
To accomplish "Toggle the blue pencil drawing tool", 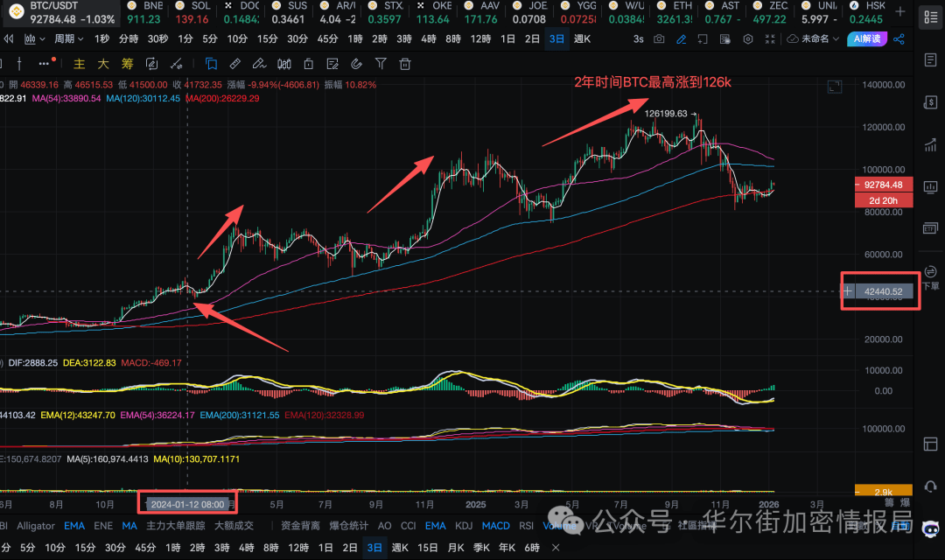I will click(x=681, y=39).
